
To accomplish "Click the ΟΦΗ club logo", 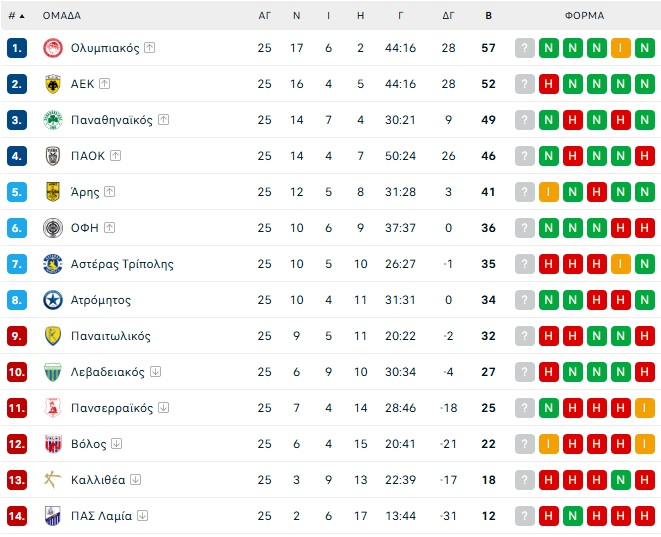I will tap(52, 228).
